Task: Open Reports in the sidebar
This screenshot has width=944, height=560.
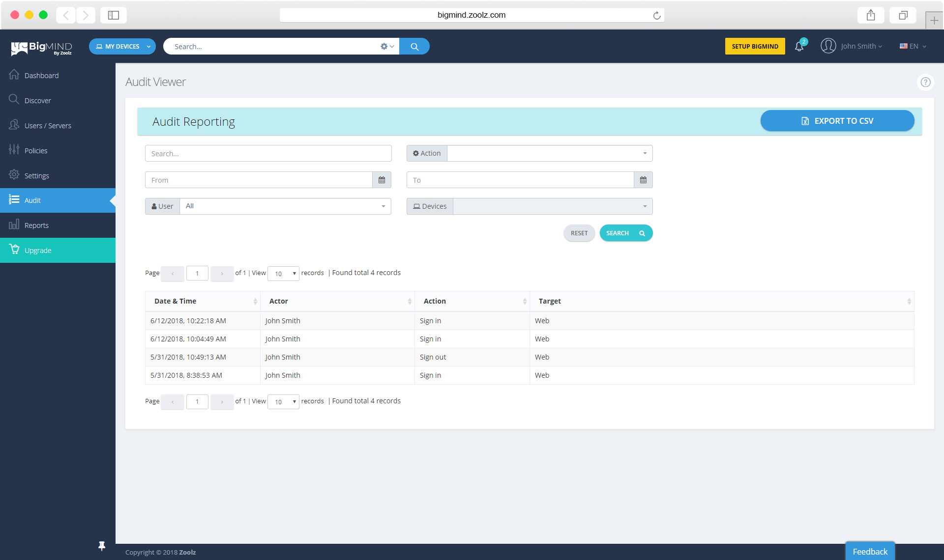Action: [36, 225]
